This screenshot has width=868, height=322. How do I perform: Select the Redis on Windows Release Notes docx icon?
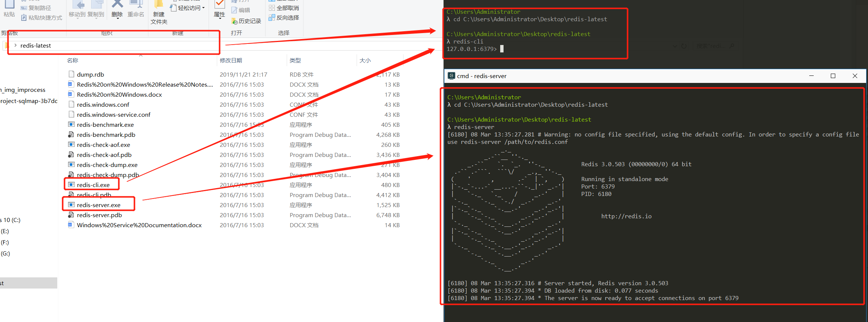point(71,84)
